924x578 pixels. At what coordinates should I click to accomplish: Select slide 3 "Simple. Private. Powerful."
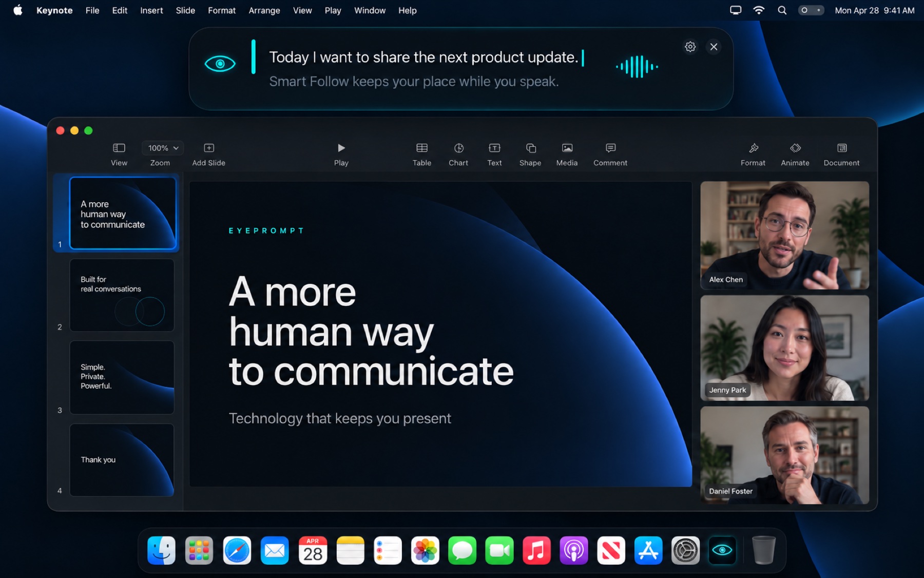122,377
